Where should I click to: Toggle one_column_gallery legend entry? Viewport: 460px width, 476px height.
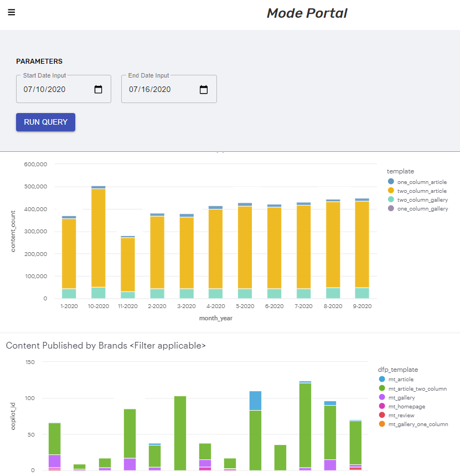click(x=422, y=208)
